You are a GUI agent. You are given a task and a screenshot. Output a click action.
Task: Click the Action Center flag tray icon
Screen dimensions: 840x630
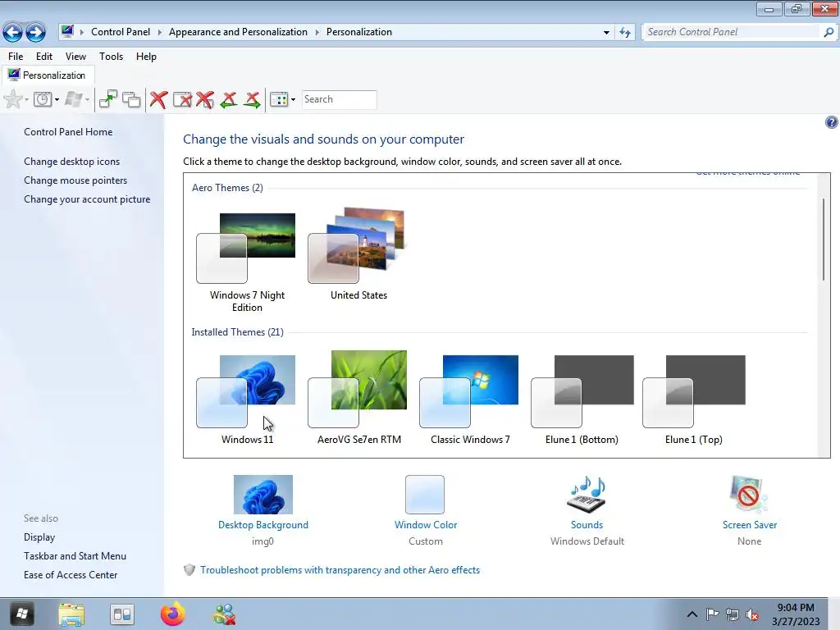(712, 614)
